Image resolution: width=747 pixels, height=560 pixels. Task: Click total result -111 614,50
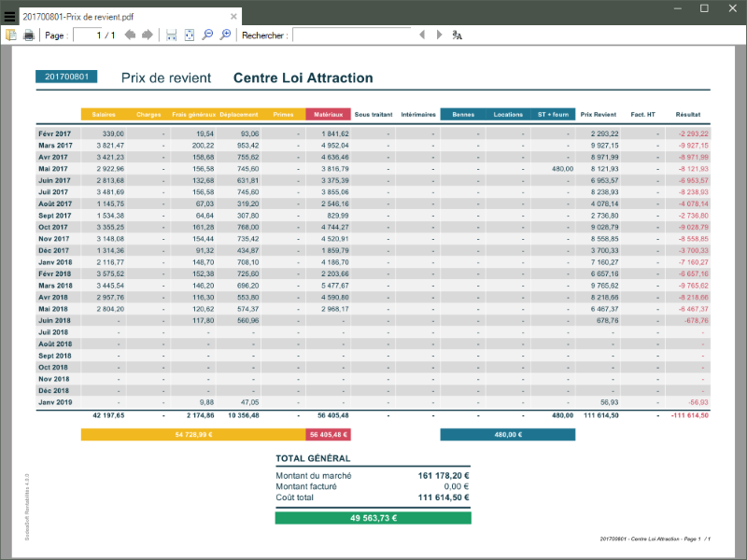690,415
